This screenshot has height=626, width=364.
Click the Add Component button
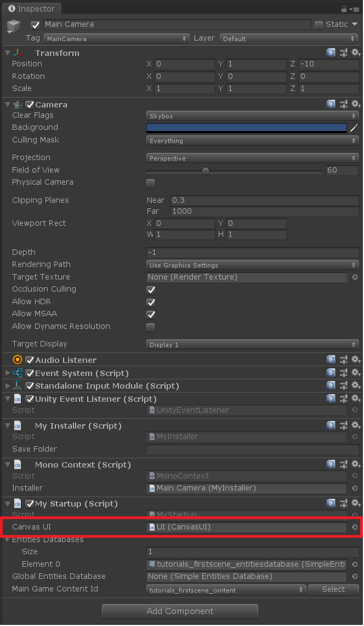coord(180,611)
